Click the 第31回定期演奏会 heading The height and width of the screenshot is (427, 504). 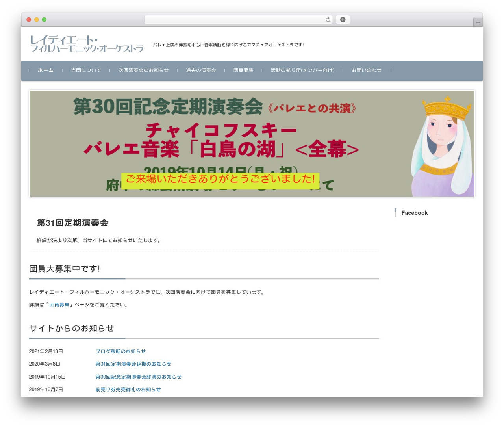72,223
